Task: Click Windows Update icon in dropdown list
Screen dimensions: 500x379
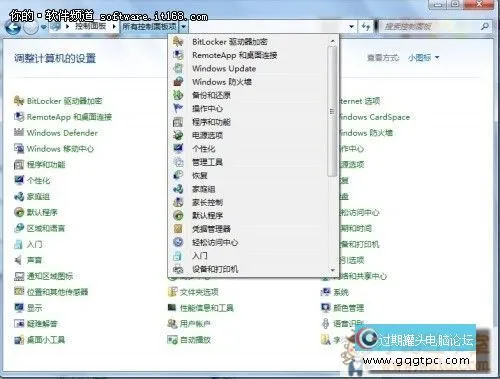Action: pyautogui.click(x=178, y=68)
